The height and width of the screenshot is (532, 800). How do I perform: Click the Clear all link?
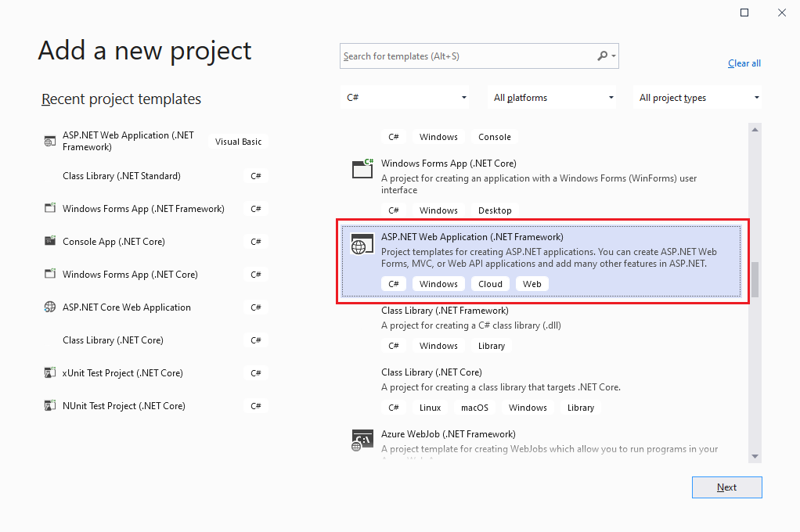pyautogui.click(x=744, y=63)
